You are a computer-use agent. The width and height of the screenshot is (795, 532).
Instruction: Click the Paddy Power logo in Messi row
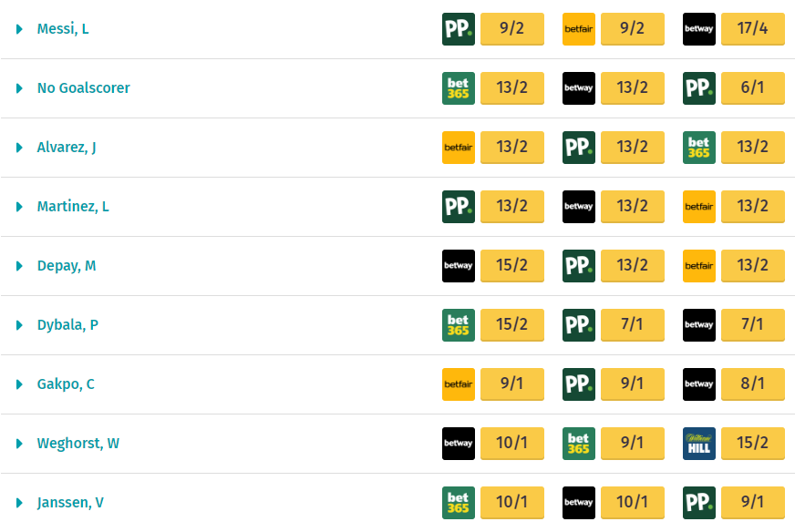coord(458,29)
